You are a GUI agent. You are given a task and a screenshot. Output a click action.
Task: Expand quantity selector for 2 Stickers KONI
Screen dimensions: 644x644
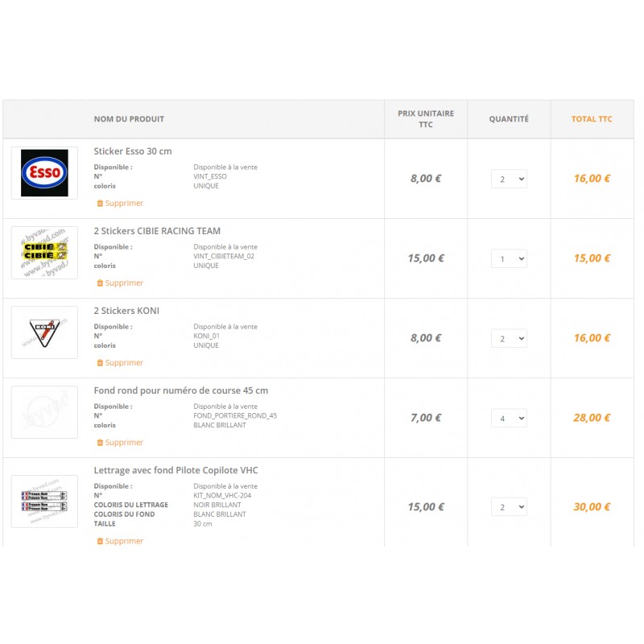pyautogui.click(x=509, y=338)
